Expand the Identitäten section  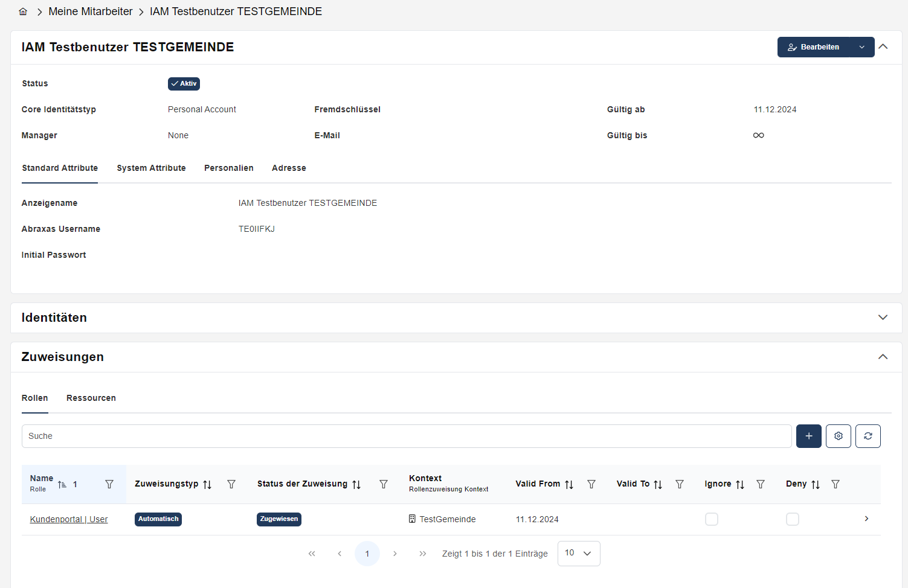click(x=883, y=317)
